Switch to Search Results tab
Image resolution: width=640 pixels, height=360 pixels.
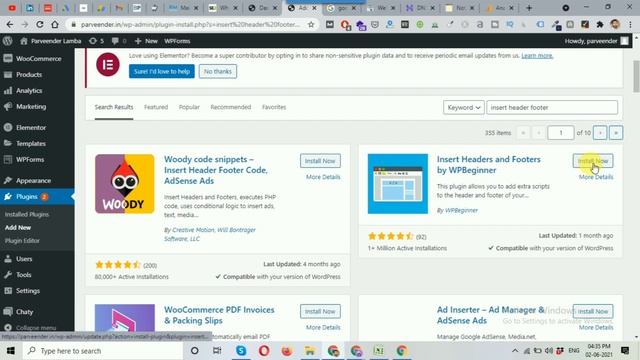[114, 107]
